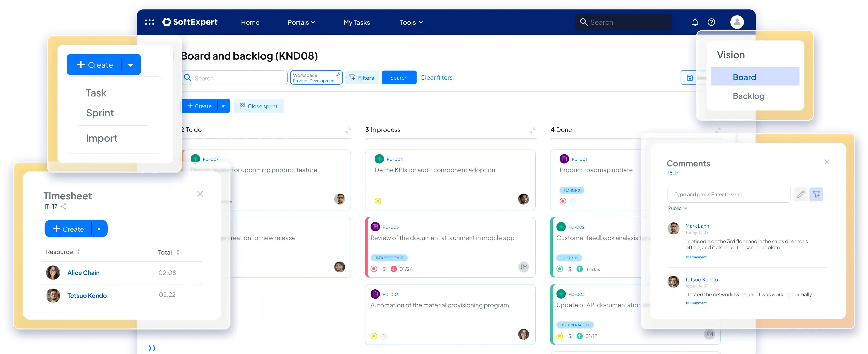Viewport: 868px width, 354px height.
Task: Open the Portals dropdown menu
Action: (301, 23)
